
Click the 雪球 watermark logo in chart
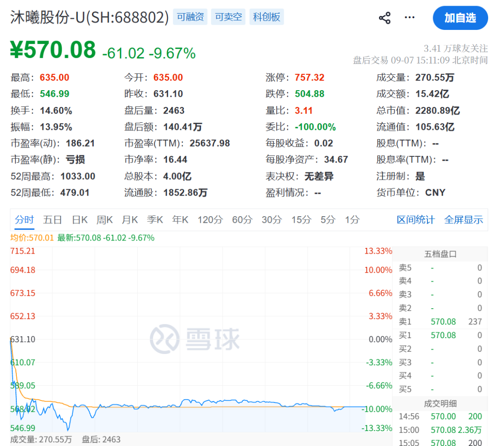(195, 339)
